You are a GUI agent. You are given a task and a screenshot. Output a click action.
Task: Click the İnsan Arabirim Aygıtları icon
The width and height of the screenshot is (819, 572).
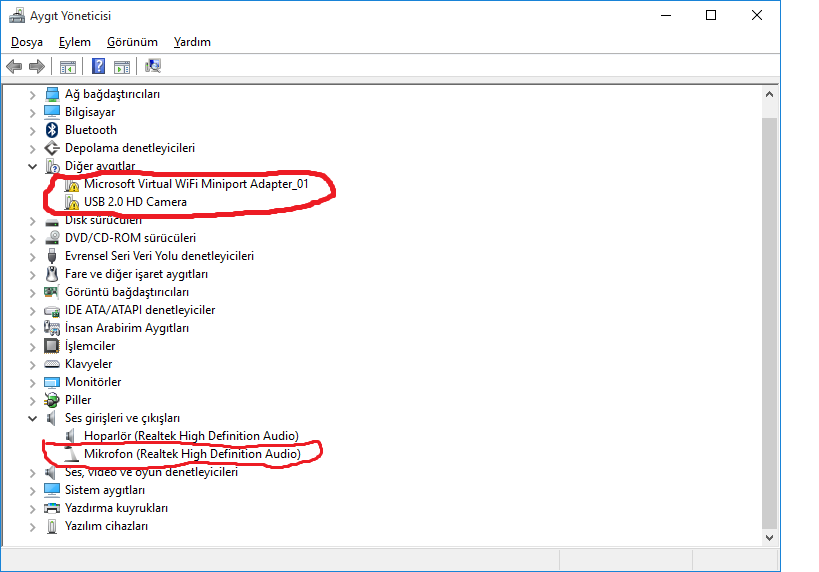(52, 328)
